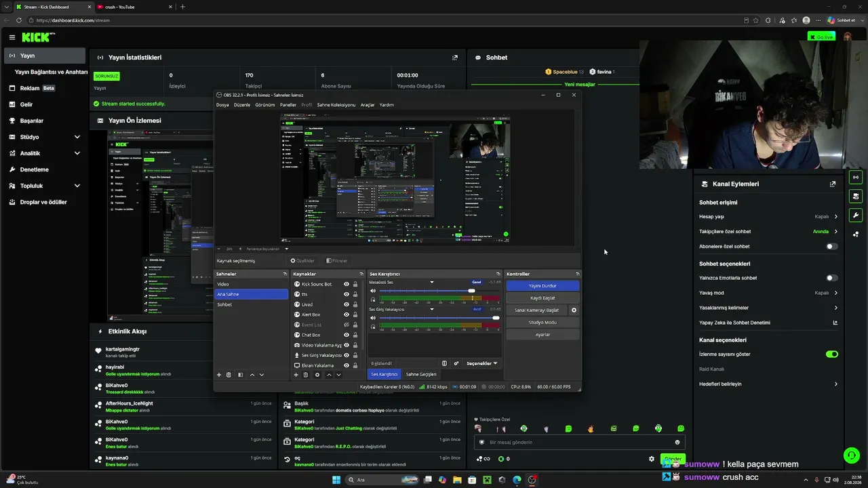
Task: Toggle Abonelere özel sohbet switch
Action: click(832, 247)
